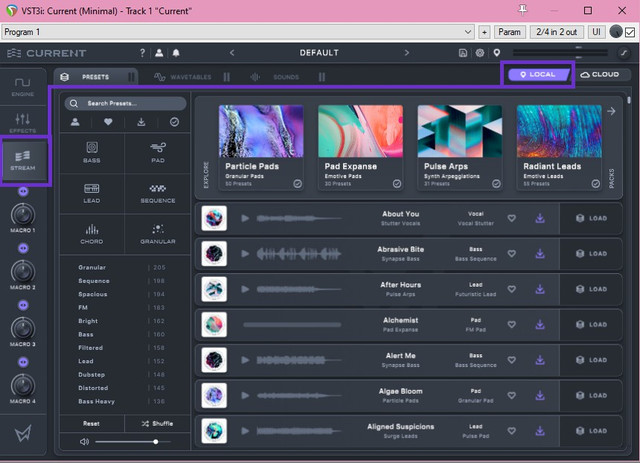This screenshot has height=463, width=640.
Task: Filter presets by user icon
Action: (x=75, y=122)
